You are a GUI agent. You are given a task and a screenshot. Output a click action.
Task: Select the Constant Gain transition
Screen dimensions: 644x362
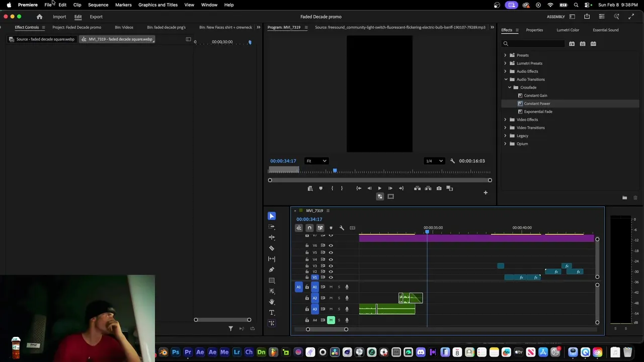coord(535,96)
